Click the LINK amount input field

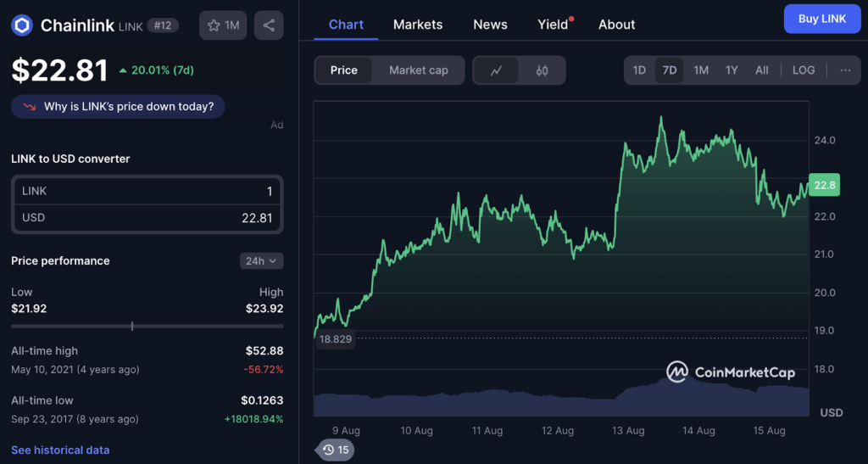click(x=147, y=192)
